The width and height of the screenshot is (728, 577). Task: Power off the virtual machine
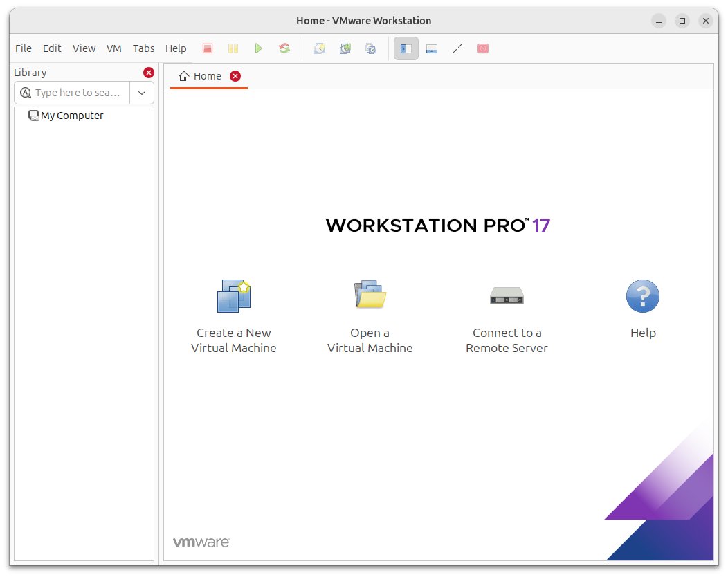tap(208, 48)
